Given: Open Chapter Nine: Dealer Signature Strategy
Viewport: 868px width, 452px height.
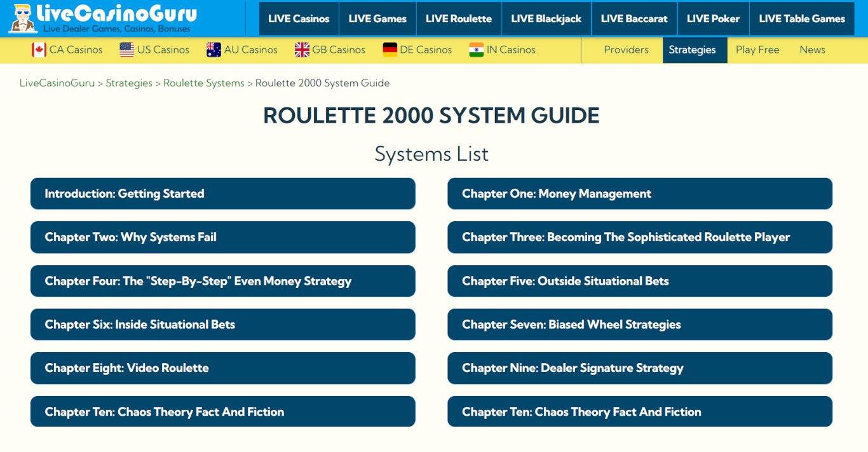Looking at the screenshot, I should 640,368.
